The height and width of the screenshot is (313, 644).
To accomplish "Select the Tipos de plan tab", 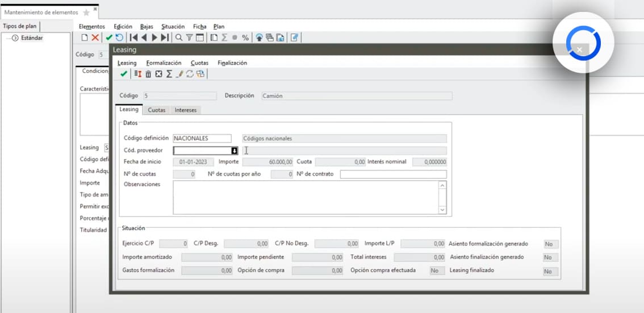I will (20, 26).
